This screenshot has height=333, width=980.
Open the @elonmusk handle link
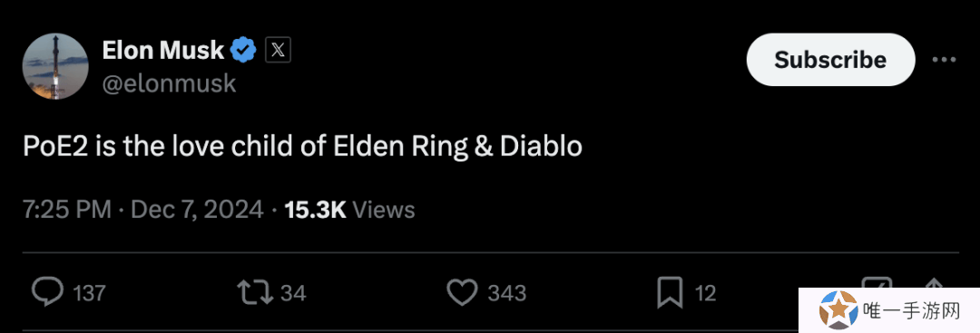tap(169, 83)
